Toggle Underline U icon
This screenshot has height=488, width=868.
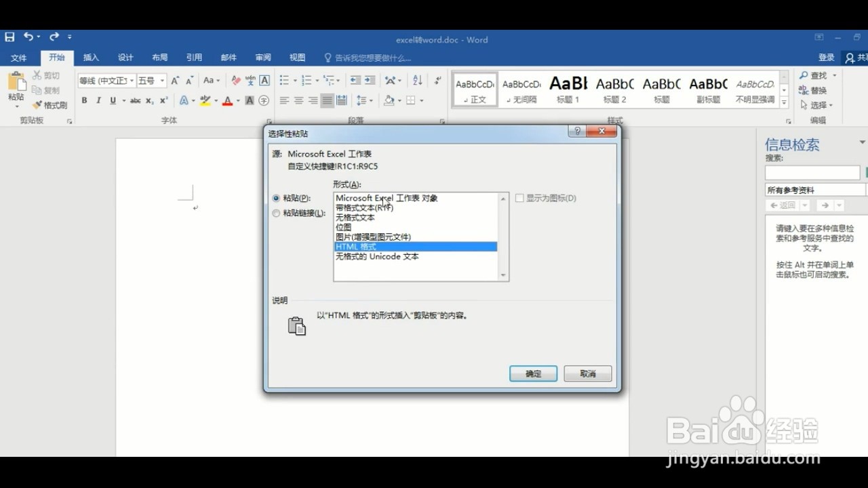coord(113,100)
